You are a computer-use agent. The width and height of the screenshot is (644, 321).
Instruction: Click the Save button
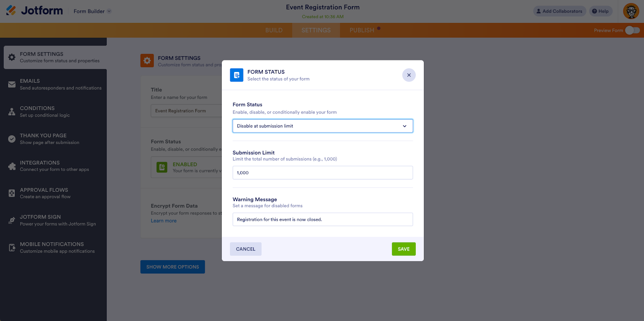tap(404, 249)
